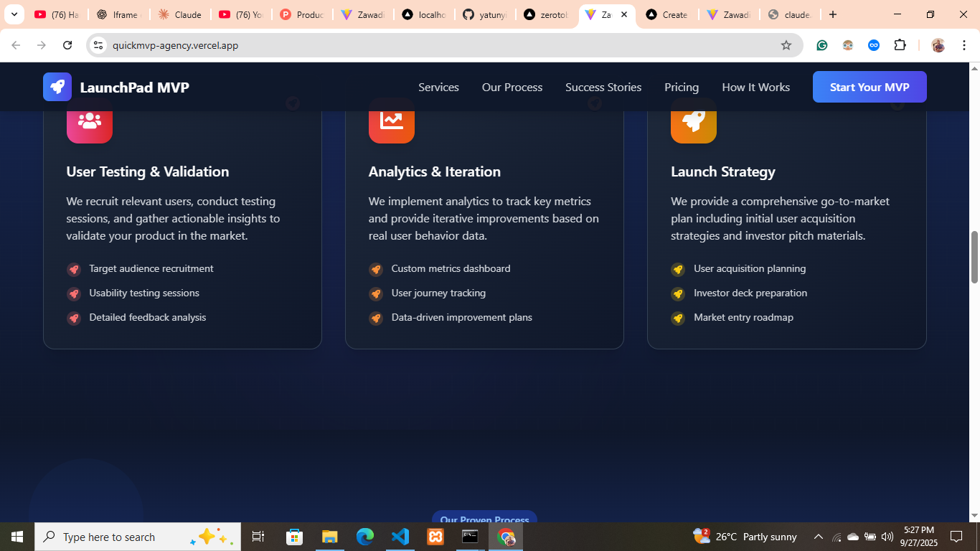Open the Our Process navigation link
This screenshot has height=551, width=980.
512,87
